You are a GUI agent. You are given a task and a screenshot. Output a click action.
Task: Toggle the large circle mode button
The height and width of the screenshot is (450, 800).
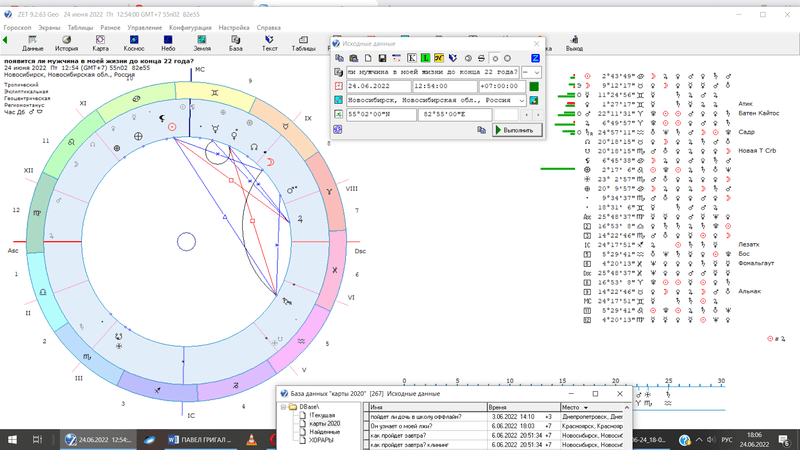click(x=508, y=59)
